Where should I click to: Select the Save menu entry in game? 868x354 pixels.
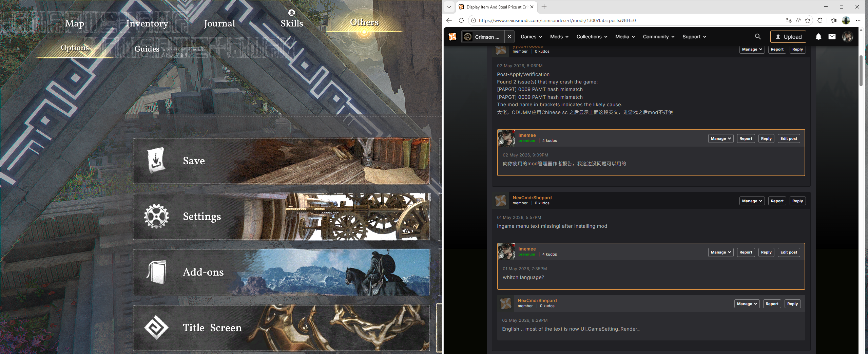click(x=281, y=161)
